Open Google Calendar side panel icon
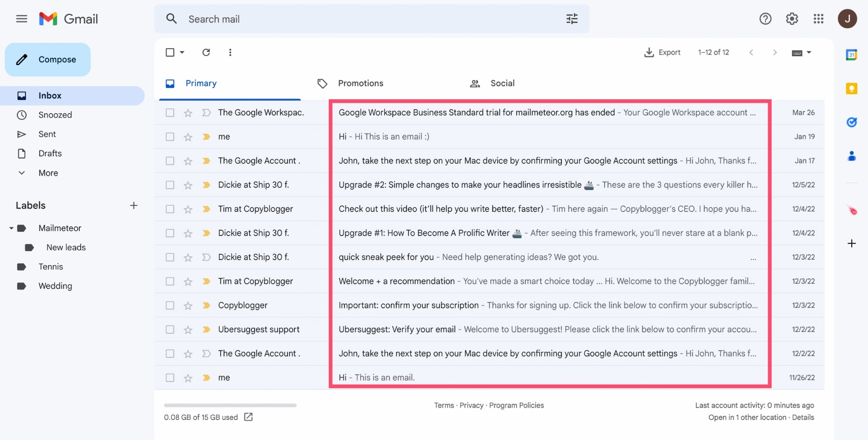868x440 pixels. tap(852, 55)
